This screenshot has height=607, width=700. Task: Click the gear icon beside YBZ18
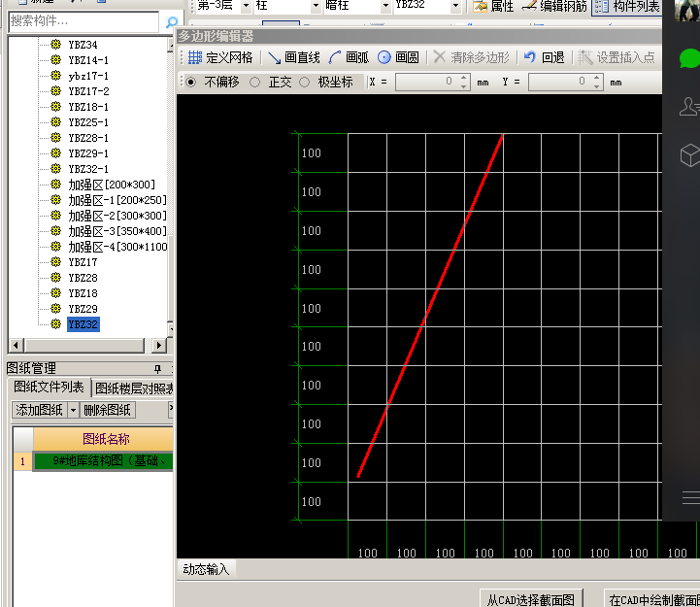[x=55, y=292]
